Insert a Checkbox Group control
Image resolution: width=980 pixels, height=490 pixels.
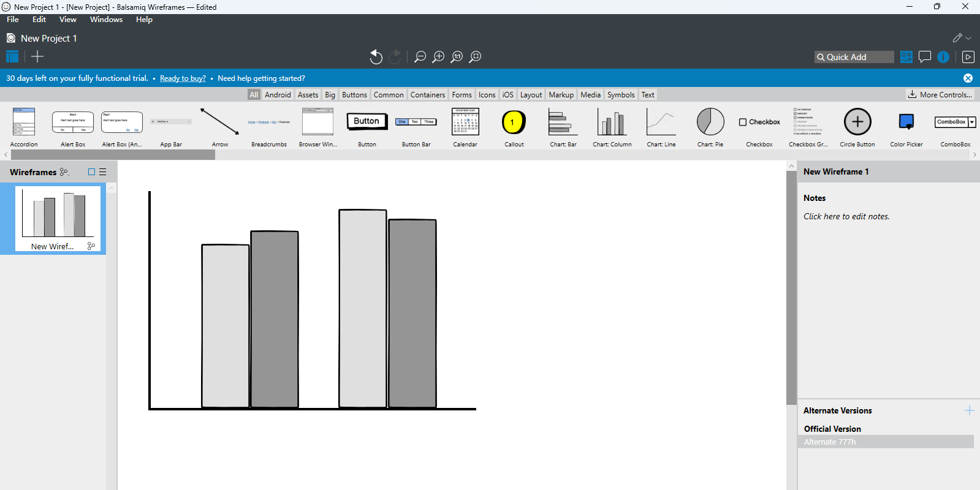pos(808,127)
